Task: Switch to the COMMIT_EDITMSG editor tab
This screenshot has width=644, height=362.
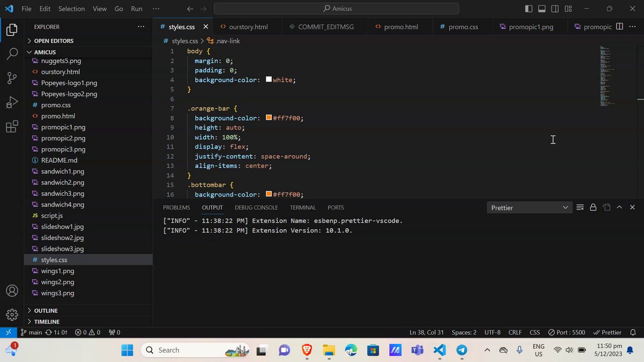Action: pos(326,27)
